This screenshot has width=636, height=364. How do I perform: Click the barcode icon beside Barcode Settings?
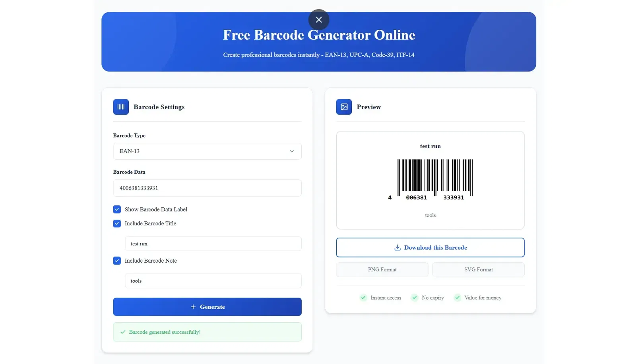[x=121, y=107]
